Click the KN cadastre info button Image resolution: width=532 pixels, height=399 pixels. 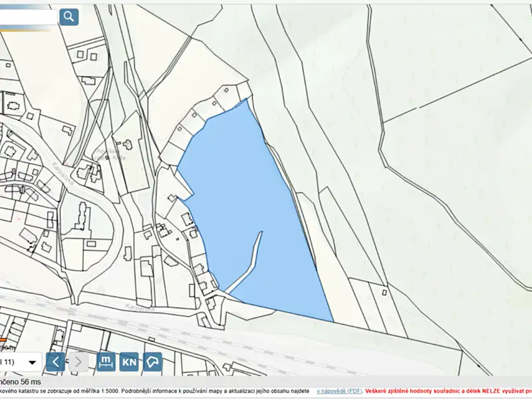[129, 362]
